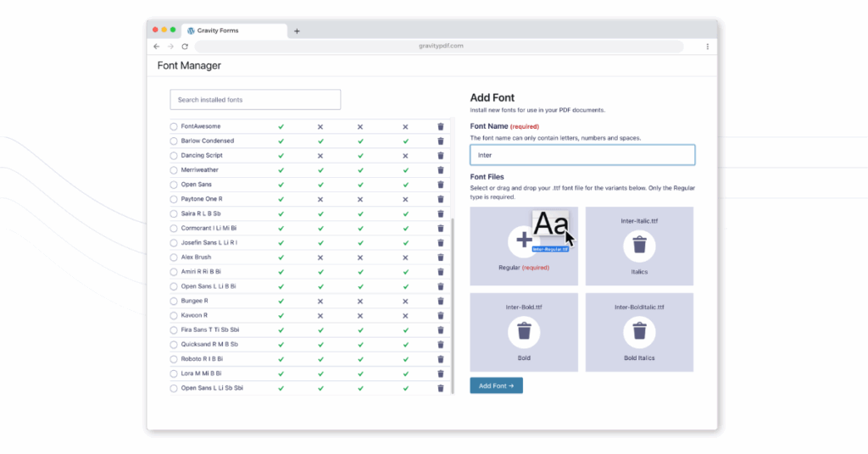Screen dimensions: 868x454
Task: Open the browser three-dot menu
Action: 708,47
